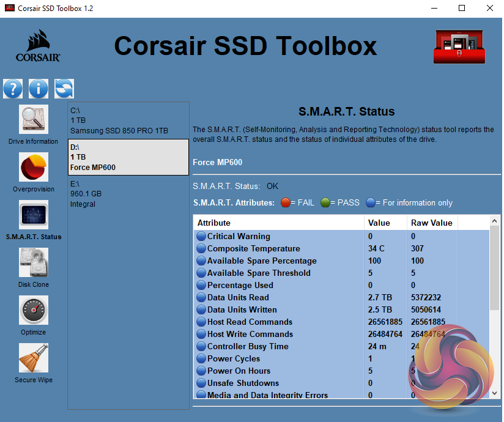This screenshot has height=422, width=504.
Task: Click the blue question mark help icon
Action: pos(13,88)
